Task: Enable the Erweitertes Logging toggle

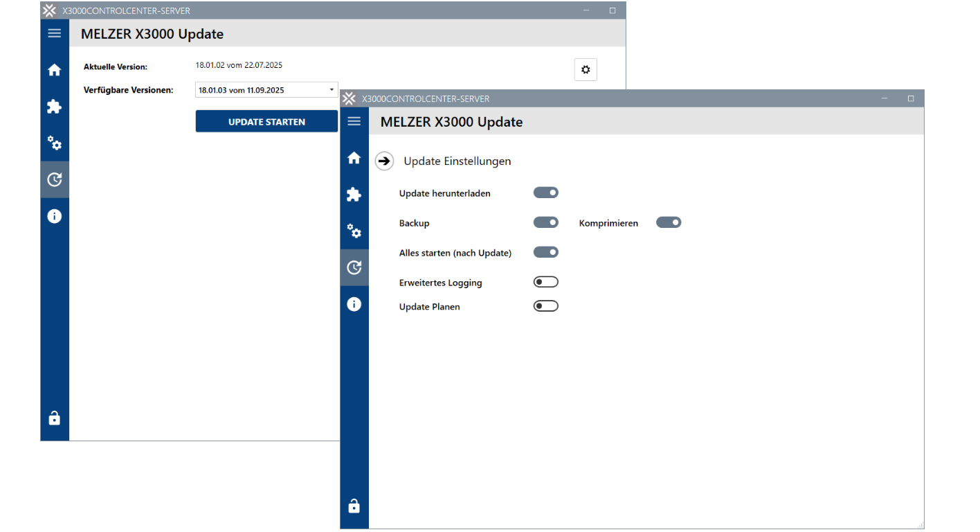Action: (x=545, y=282)
